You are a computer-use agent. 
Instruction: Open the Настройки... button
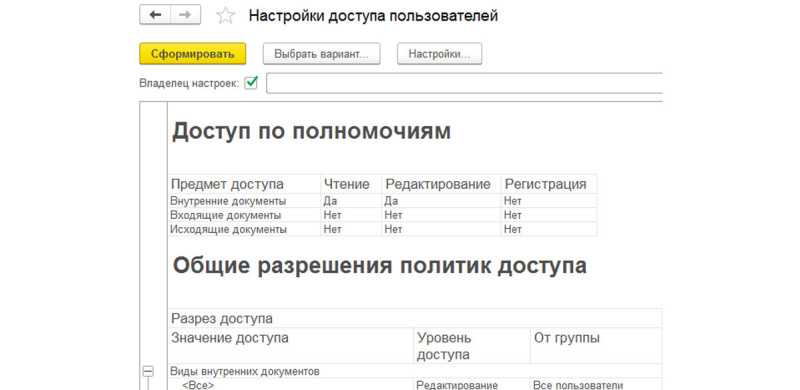pyautogui.click(x=439, y=54)
